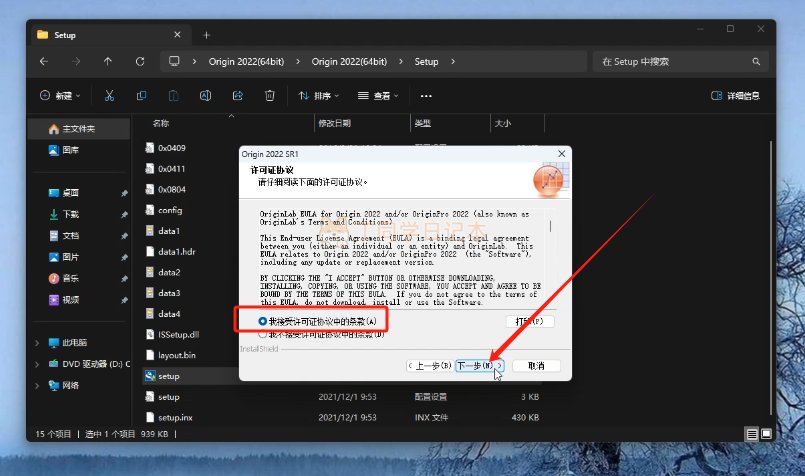Open 主文件夹 (Home) in the sidebar
Screen dimensions: 805x476
[x=77, y=129]
